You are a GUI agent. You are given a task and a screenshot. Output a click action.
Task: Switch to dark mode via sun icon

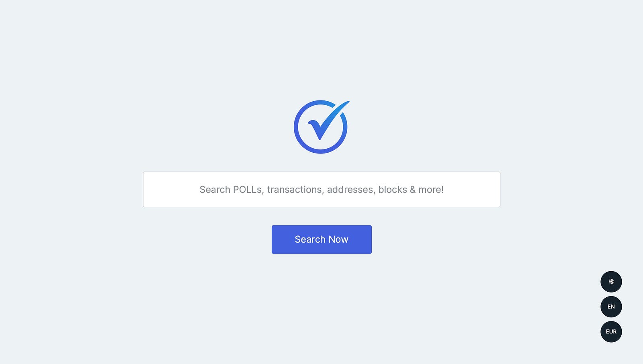pos(611,282)
